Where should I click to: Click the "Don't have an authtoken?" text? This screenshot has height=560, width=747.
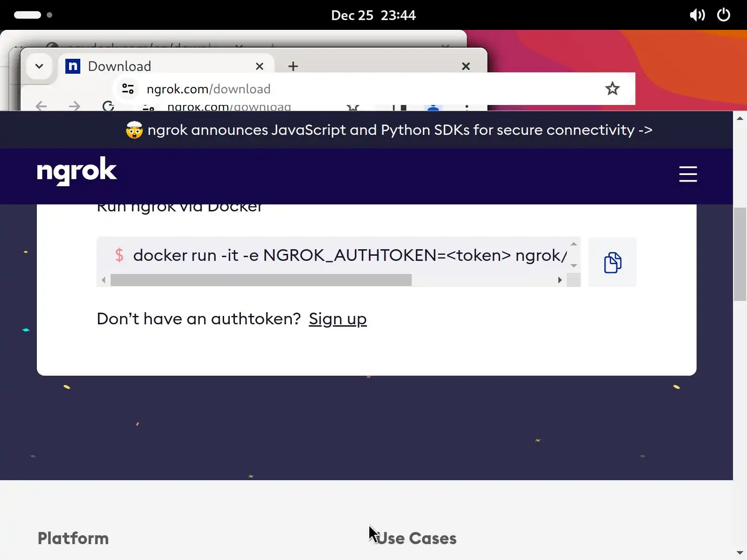(x=199, y=319)
